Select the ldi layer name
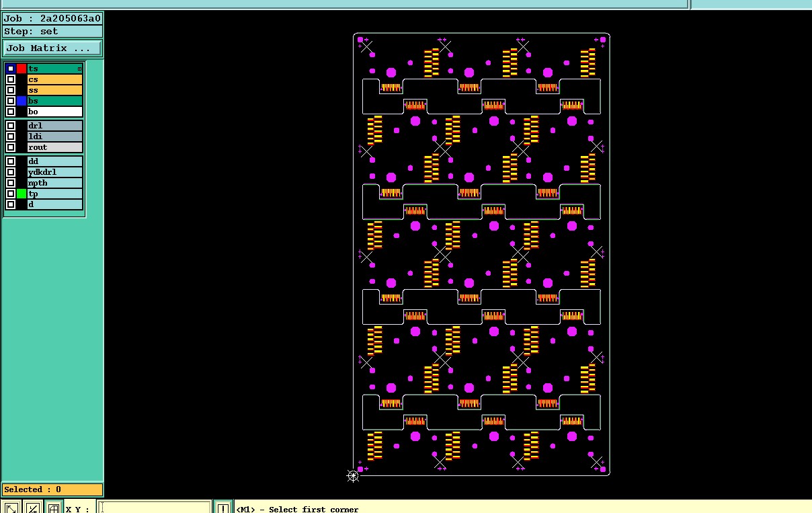 (55, 136)
